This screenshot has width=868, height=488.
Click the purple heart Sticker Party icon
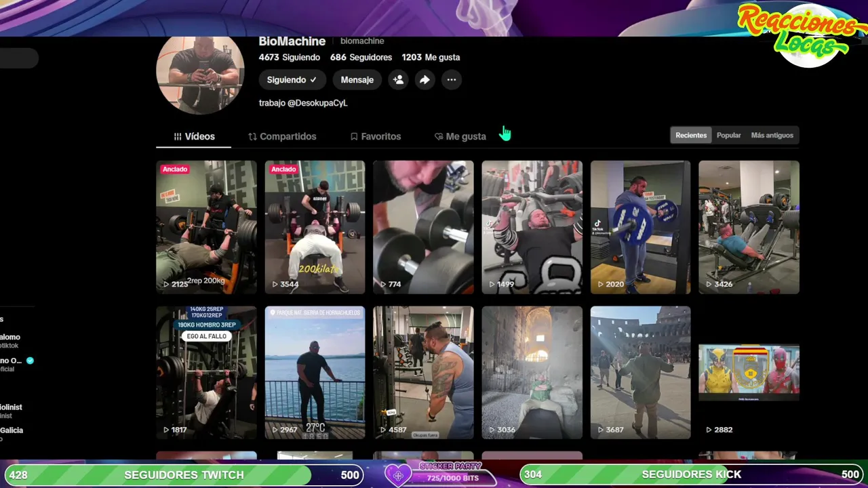click(x=398, y=474)
